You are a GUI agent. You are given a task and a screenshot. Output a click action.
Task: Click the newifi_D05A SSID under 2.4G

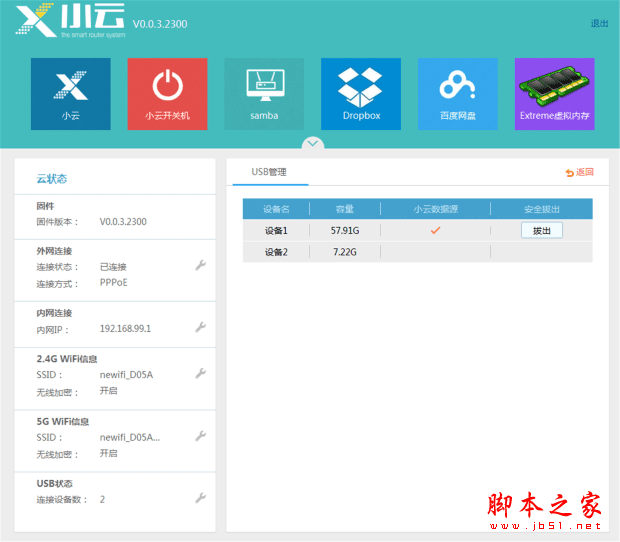click(x=126, y=374)
